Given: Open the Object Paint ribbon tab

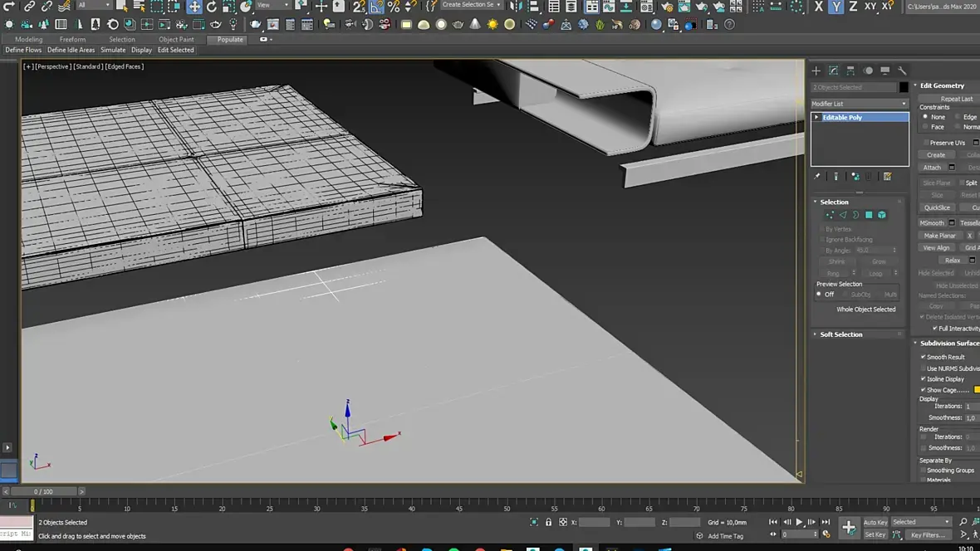Looking at the screenshot, I should 176,39.
